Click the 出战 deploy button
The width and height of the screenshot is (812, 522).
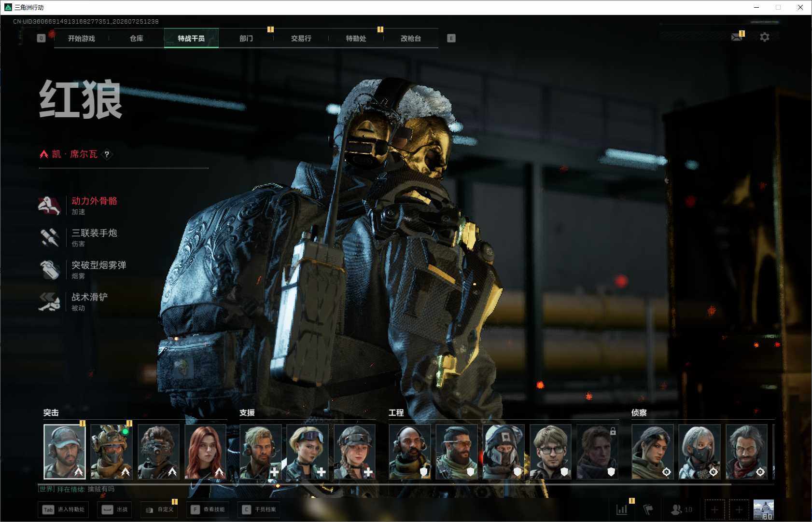pyautogui.click(x=115, y=509)
